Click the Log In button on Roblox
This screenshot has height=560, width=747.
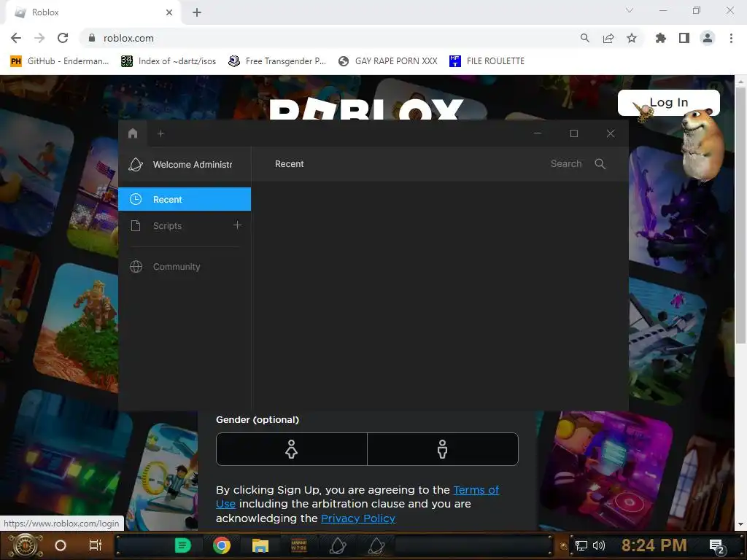(x=668, y=102)
